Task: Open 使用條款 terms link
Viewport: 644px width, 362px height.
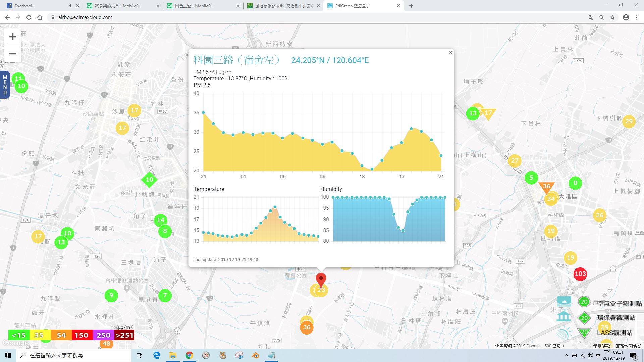Action: 601,346
